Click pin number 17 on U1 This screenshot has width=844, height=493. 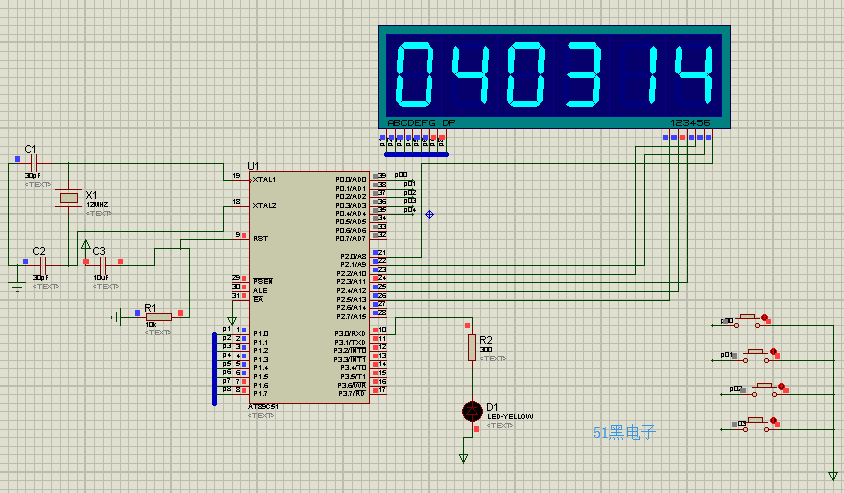(382, 390)
